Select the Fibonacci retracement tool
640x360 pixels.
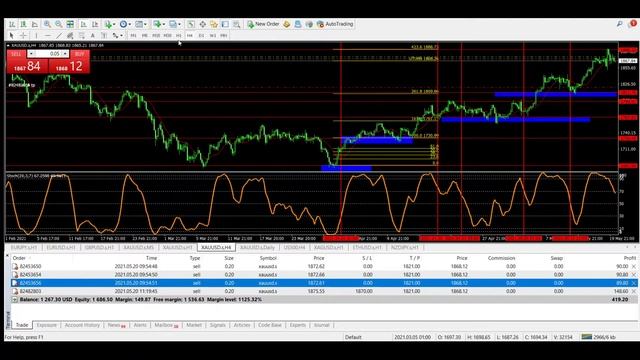(x=82, y=36)
